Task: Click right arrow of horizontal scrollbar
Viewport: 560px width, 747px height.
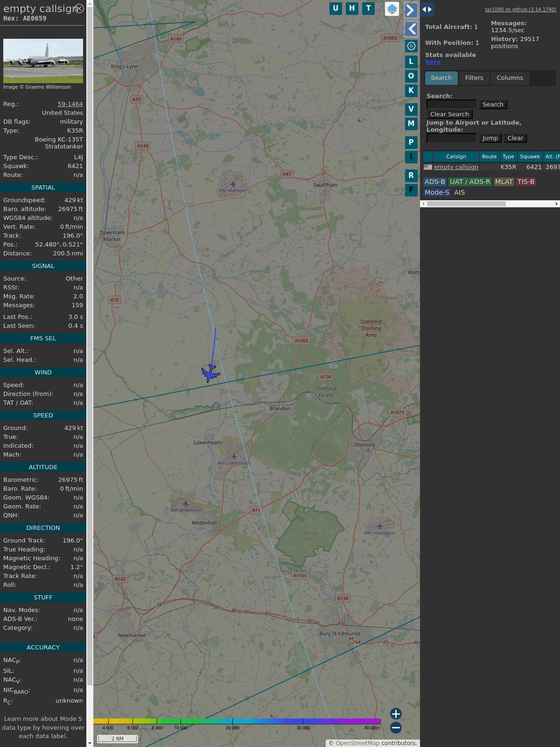Action: pos(557,204)
